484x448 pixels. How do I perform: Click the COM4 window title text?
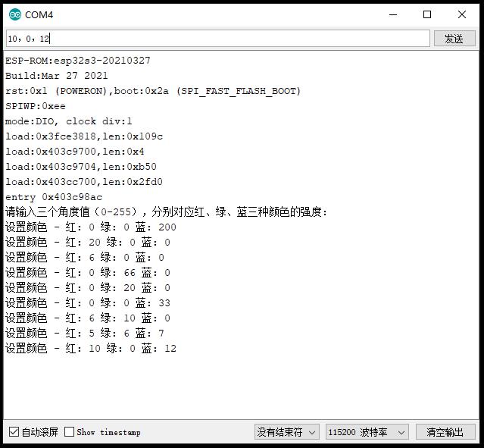(x=39, y=15)
